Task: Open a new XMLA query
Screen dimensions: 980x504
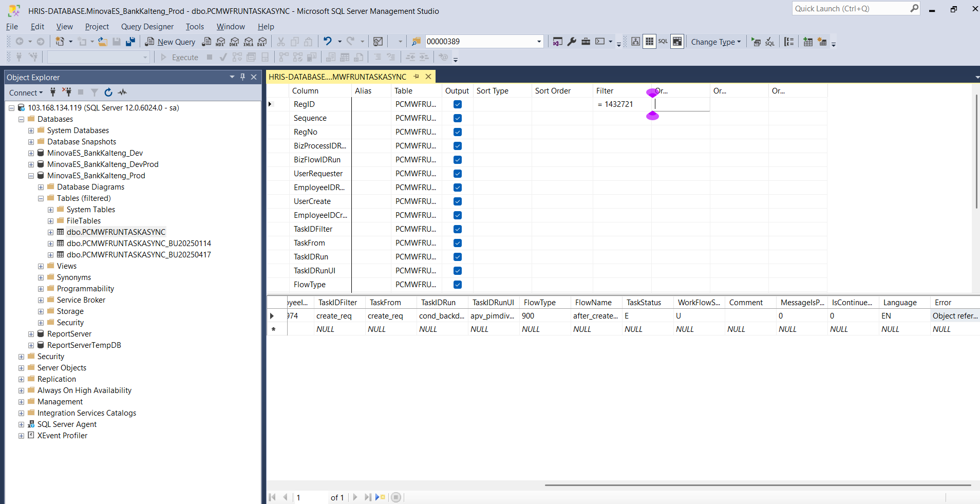Action: point(249,42)
